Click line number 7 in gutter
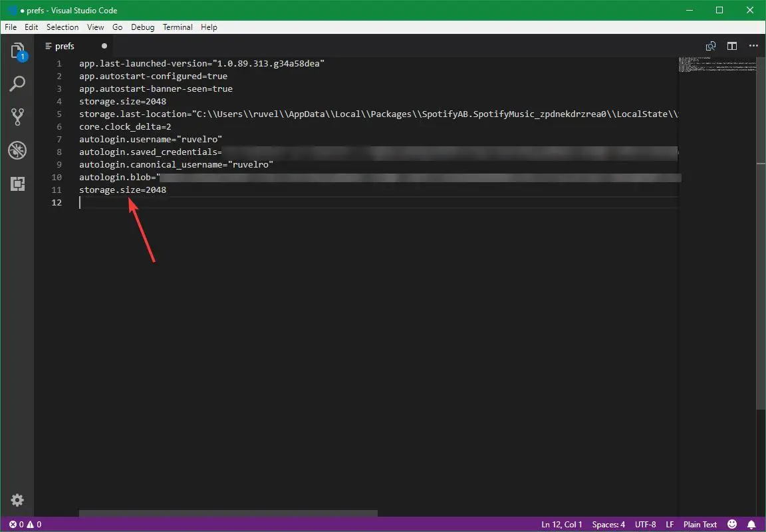The height and width of the screenshot is (532, 766). point(59,139)
